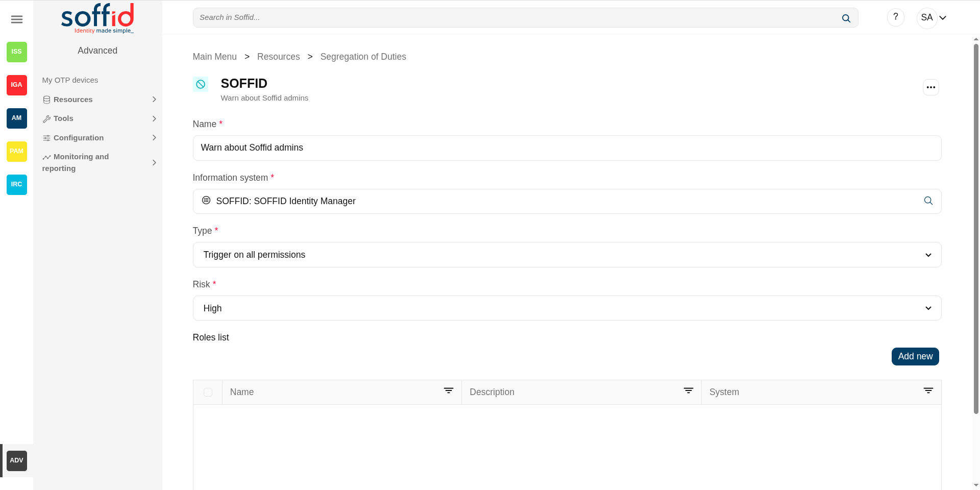
Task: Filter the Name column
Action: click(449, 390)
